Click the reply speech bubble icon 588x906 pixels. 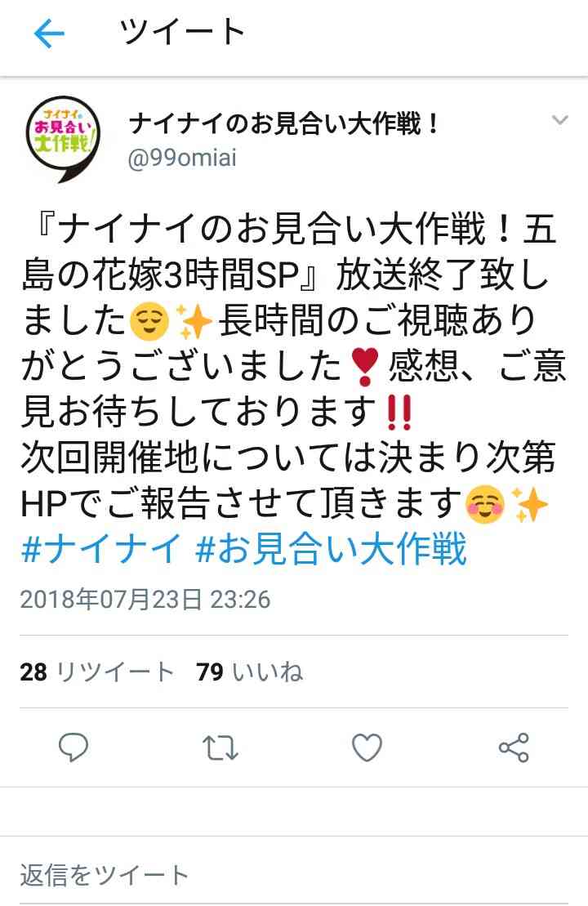[x=73, y=748]
